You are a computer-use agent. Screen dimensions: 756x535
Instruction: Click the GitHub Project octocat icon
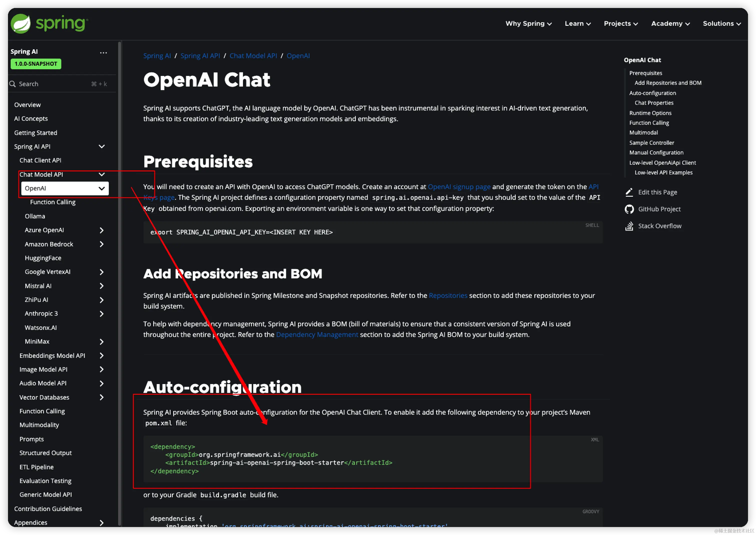[629, 209]
